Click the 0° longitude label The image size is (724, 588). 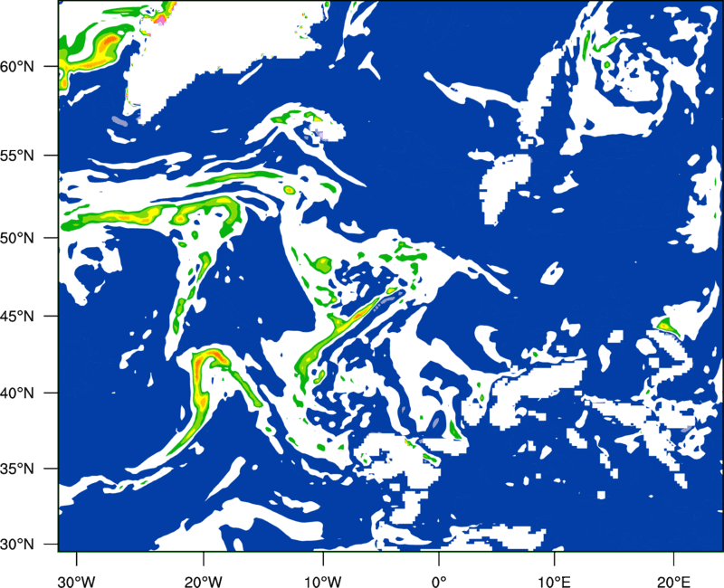(x=439, y=582)
